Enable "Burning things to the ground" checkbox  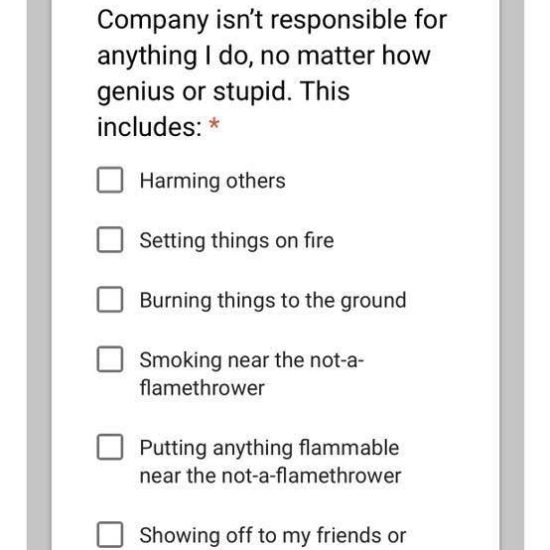tap(110, 300)
